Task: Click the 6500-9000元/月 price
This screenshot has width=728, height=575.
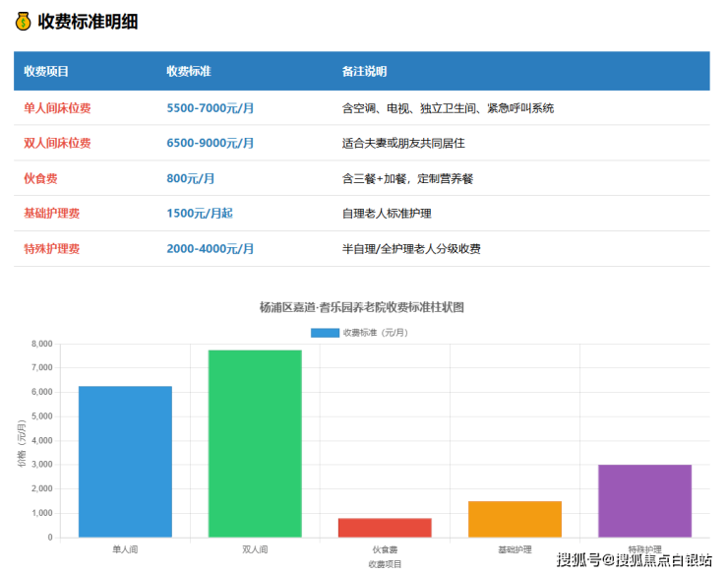Action: pos(210,144)
